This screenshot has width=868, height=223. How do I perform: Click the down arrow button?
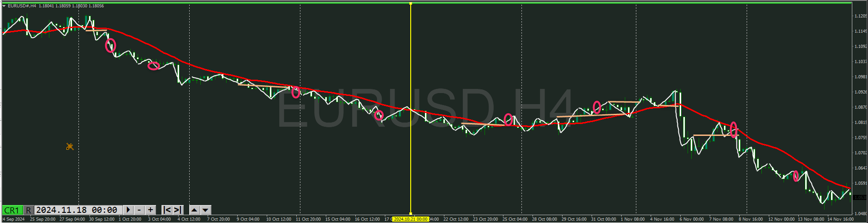(x=206, y=210)
